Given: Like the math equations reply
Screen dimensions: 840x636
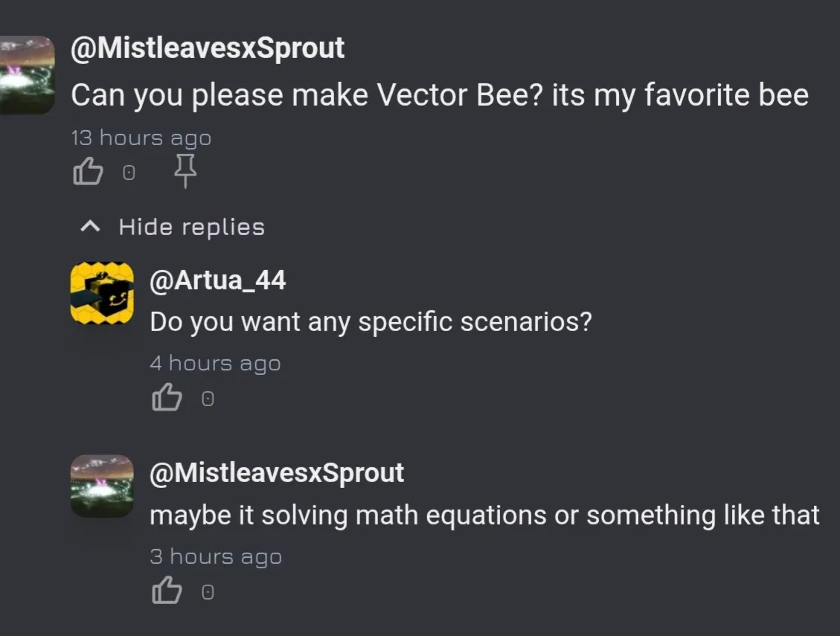Looking at the screenshot, I should point(167,591).
